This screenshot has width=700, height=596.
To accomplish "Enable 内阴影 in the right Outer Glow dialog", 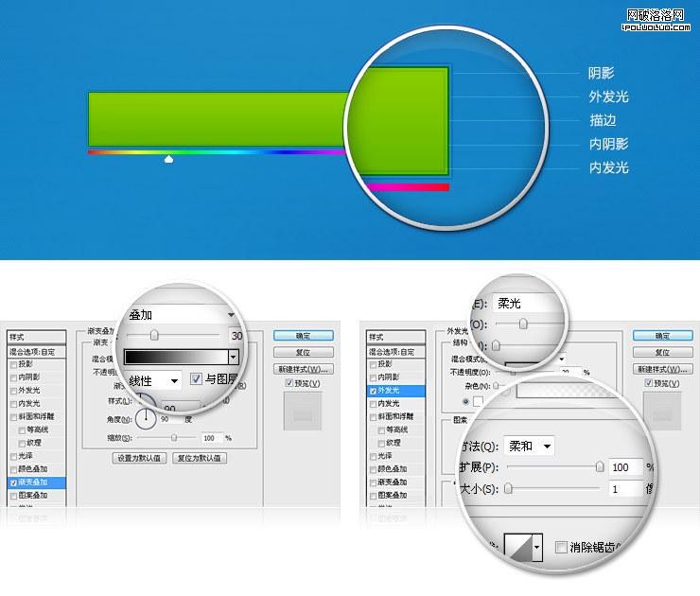I will point(373,377).
